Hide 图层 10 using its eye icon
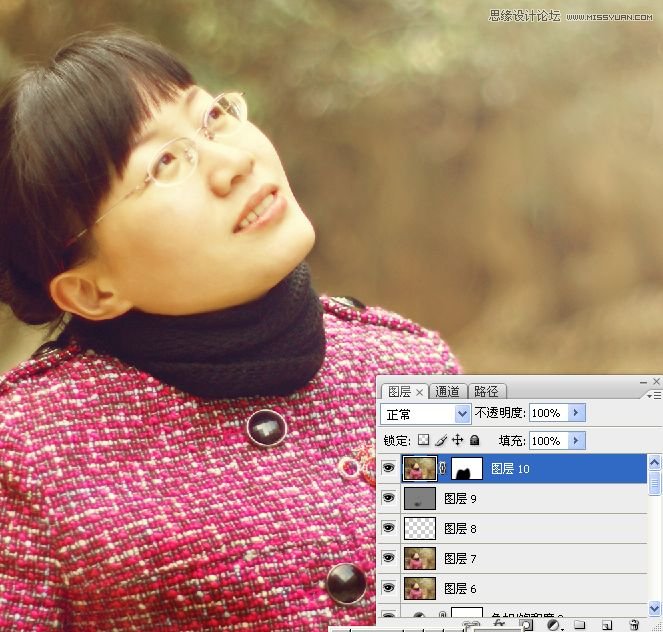This screenshot has width=663, height=632. point(389,468)
